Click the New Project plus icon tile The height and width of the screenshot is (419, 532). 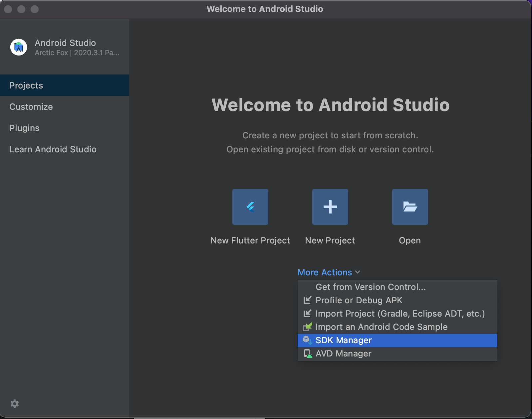click(330, 207)
